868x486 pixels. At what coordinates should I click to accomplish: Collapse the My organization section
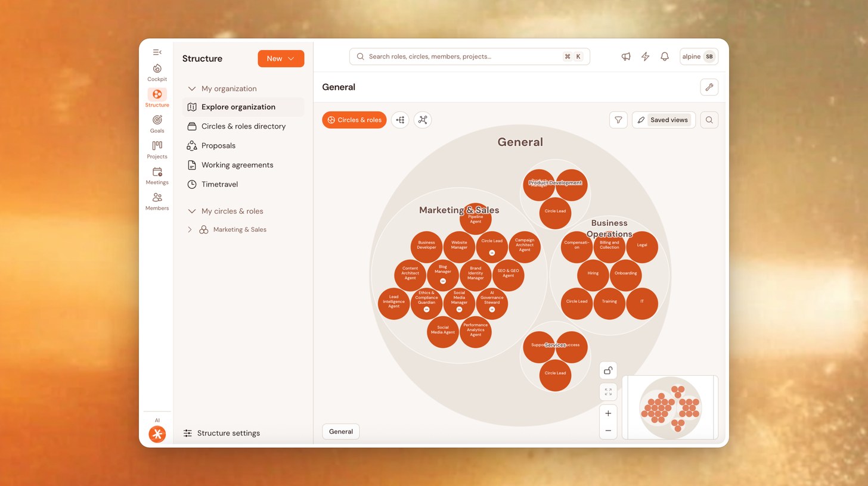pos(192,89)
